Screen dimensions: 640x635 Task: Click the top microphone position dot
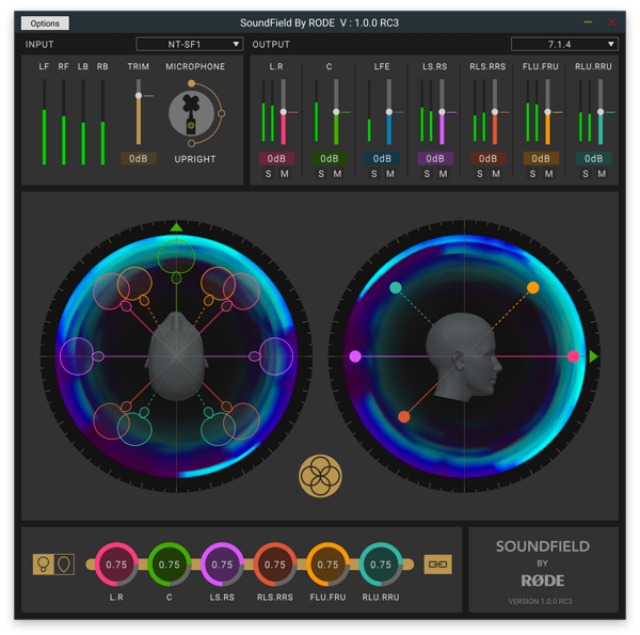tap(191, 84)
